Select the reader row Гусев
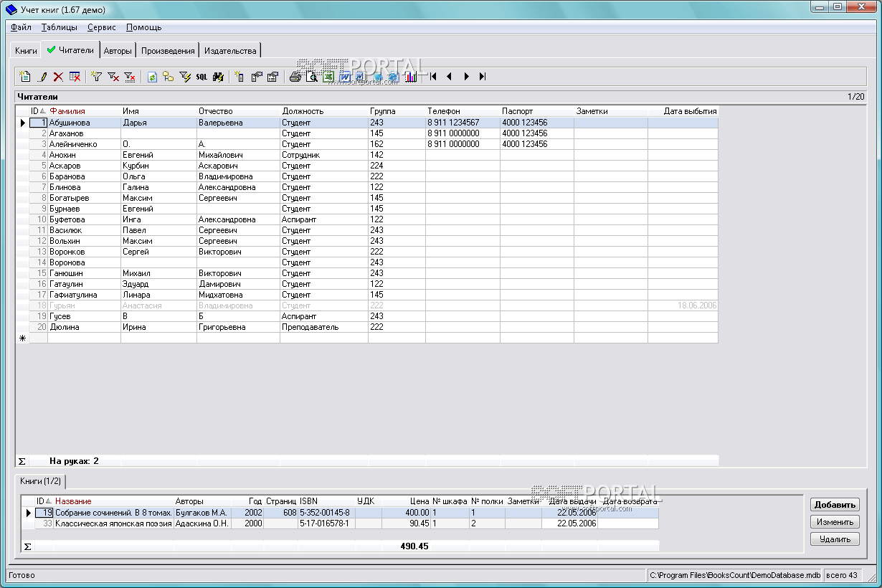Viewport: 882px width, 588px height. (x=60, y=316)
